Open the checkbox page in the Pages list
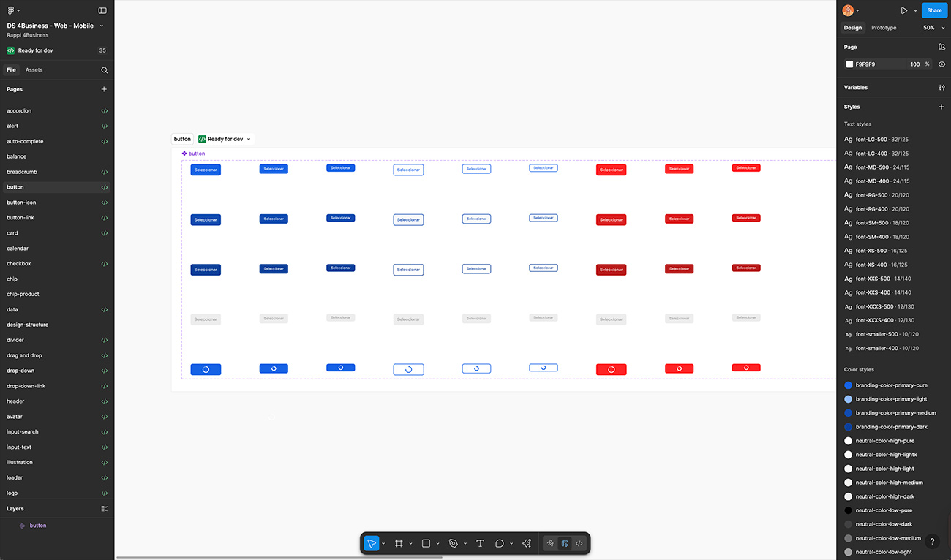 pyautogui.click(x=19, y=264)
